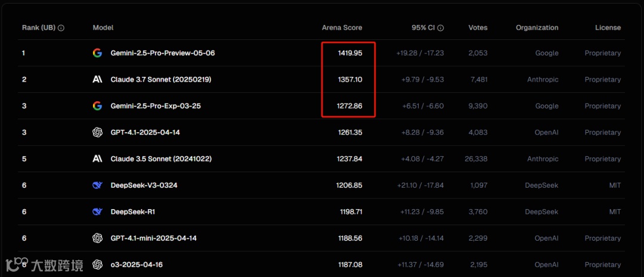Sort by the Organization column header
The image size is (644, 277).
[537, 28]
